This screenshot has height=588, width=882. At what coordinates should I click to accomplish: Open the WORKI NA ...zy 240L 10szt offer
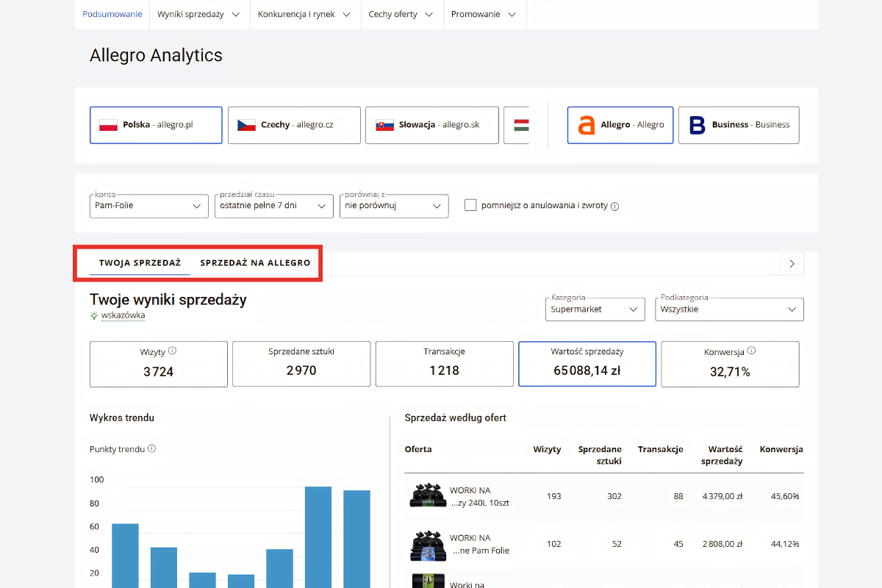pyautogui.click(x=480, y=497)
